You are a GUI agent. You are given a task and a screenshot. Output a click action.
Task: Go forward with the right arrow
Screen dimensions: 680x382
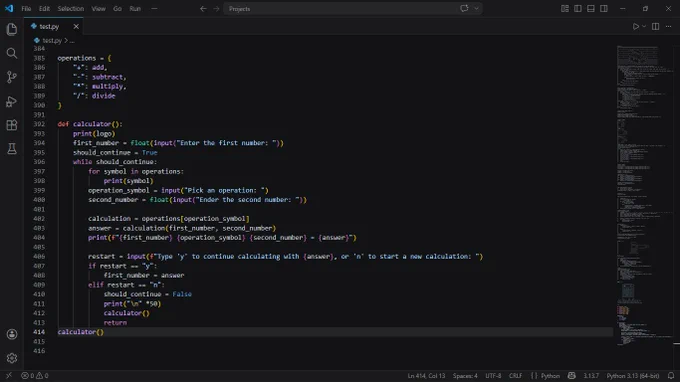point(216,9)
